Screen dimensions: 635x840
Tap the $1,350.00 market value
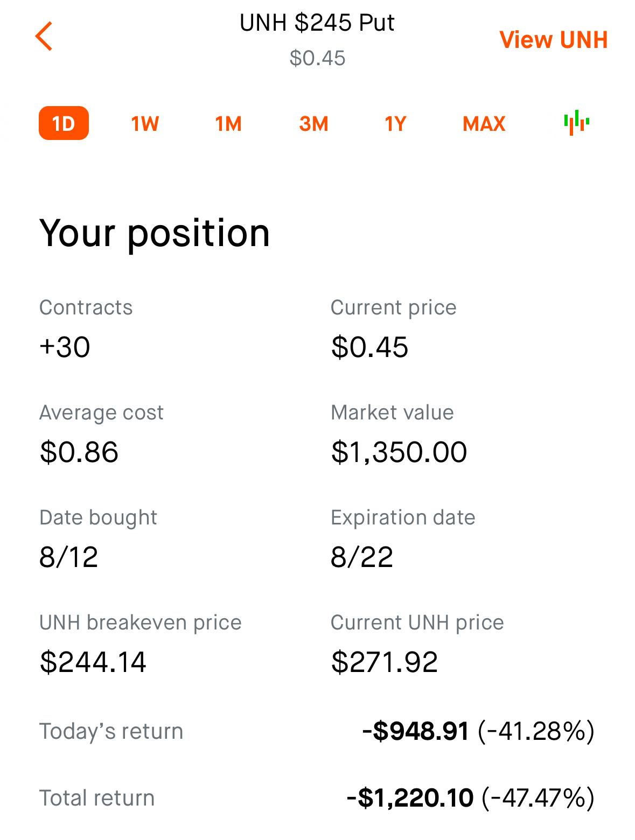coord(399,452)
